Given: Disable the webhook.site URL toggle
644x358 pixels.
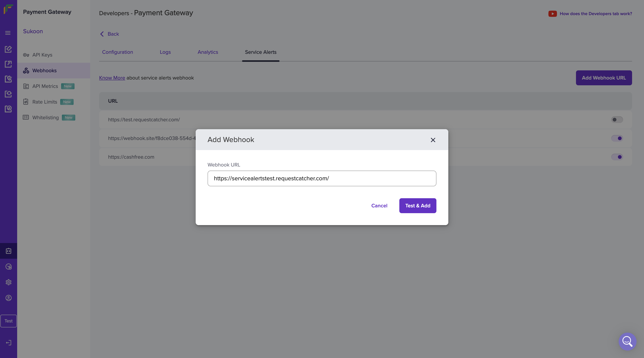Looking at the screenshot, I should coord(617,138).
